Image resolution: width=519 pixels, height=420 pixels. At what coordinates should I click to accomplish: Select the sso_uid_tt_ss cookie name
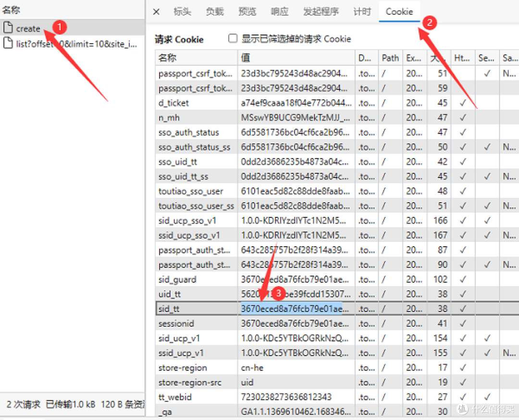[x=184, y=177]
